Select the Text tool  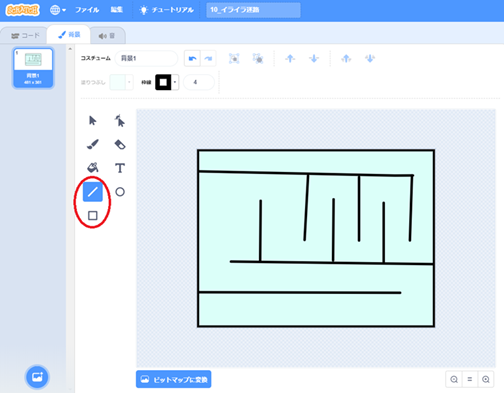pyautogui.click(x=120, y=168)
